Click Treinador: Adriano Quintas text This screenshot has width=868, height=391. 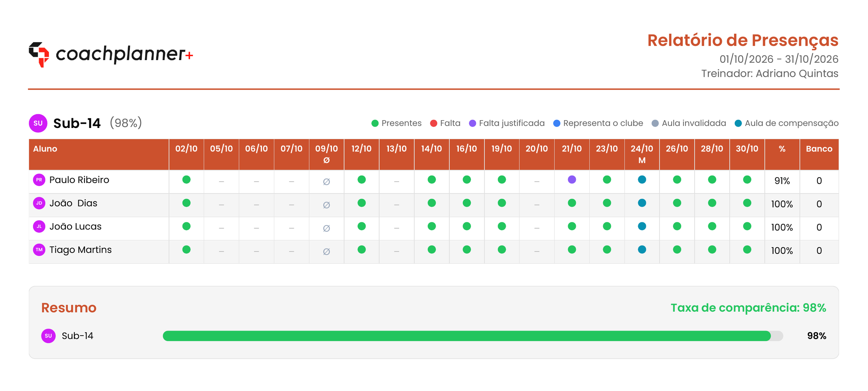click(770, 73)
